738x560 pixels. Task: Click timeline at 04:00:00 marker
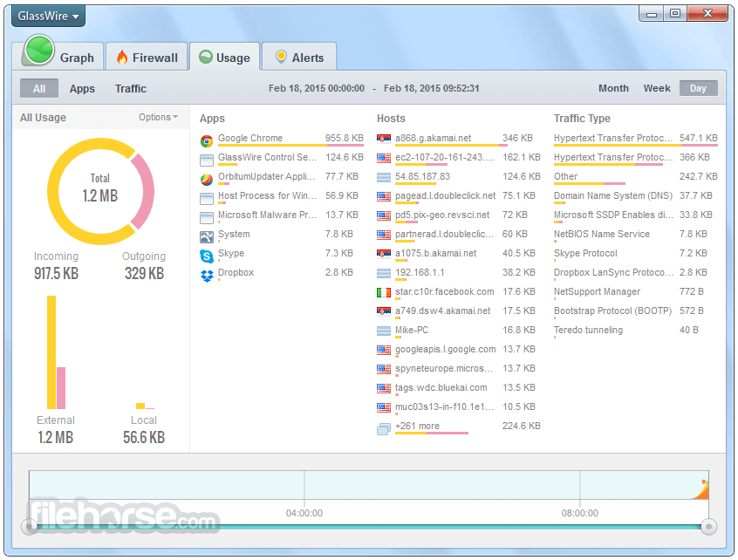[x=304, y=513]
